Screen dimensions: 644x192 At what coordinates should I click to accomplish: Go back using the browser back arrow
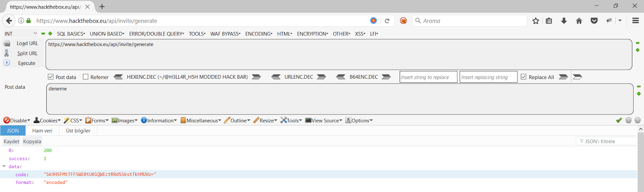coord(9,21)
